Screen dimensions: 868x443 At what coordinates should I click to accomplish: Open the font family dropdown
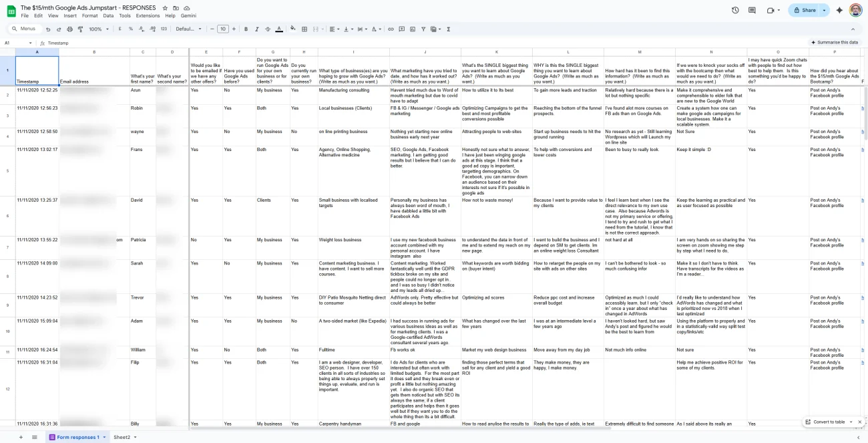189,29
